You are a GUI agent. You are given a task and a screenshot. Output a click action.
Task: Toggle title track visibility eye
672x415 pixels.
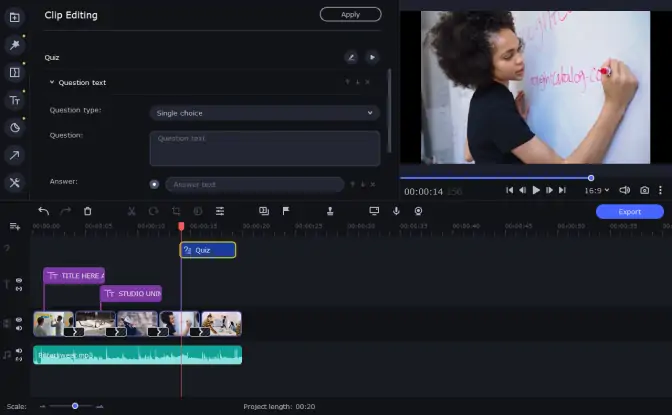tap(19, 280)
